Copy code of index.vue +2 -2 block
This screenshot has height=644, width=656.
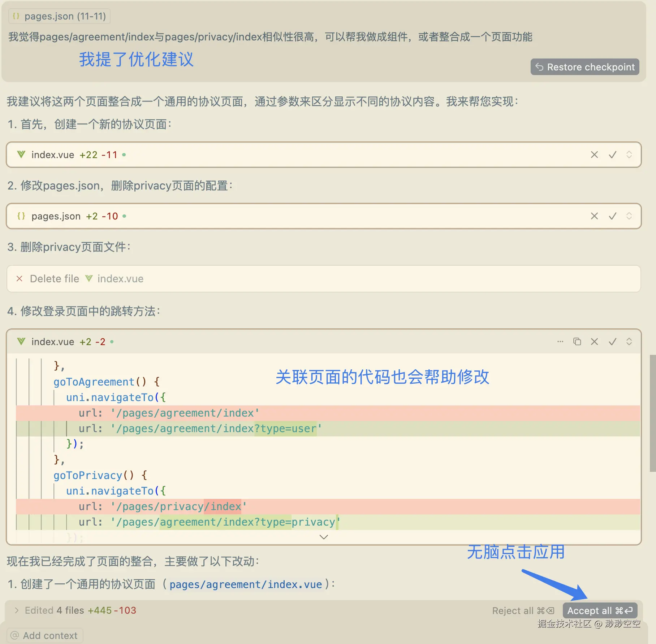coord(577,341)
